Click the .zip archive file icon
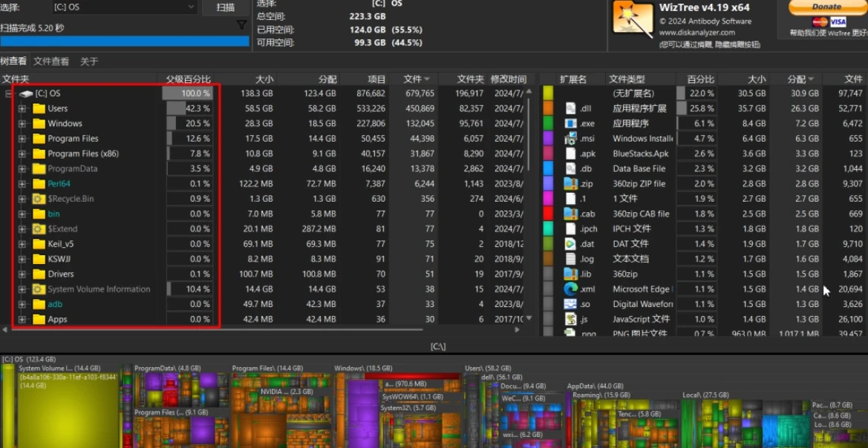 tap(570, 184)
